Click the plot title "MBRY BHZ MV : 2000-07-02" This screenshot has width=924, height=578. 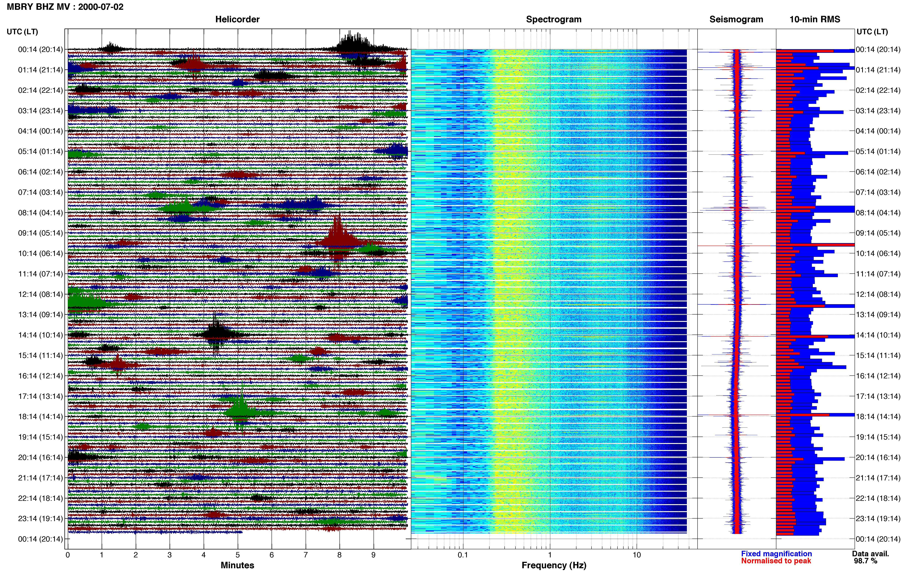click(x=65, y=6)
